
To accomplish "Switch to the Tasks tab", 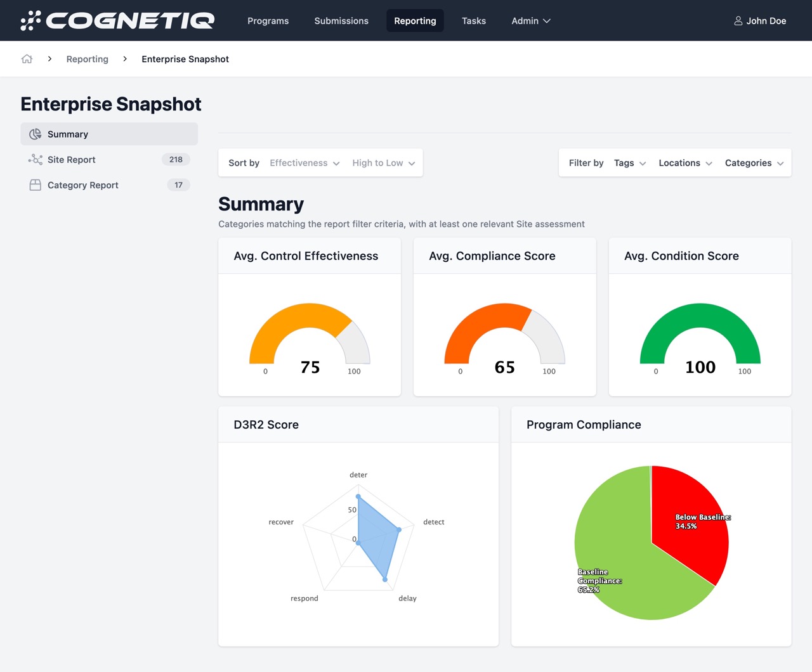I will click(473, 21).
